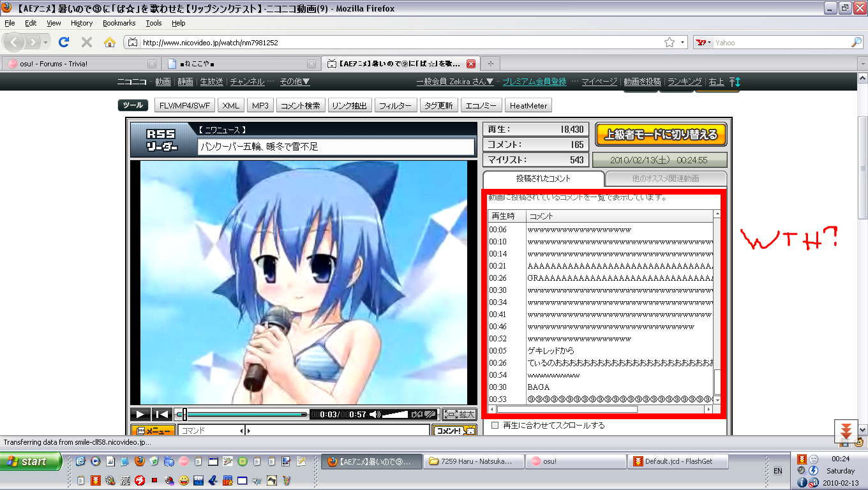Open the View menu
The image size is (868, 490).
[54, 23]
